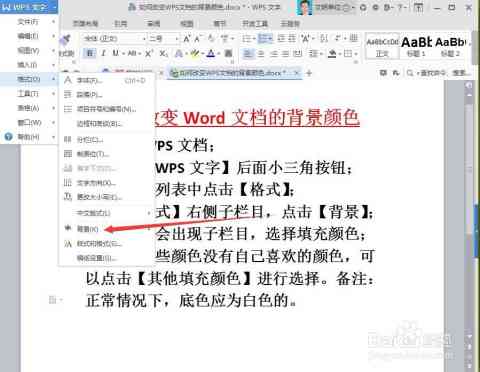The image size is (480, 372).
Task: Click the sort icon
Action: 324,39
